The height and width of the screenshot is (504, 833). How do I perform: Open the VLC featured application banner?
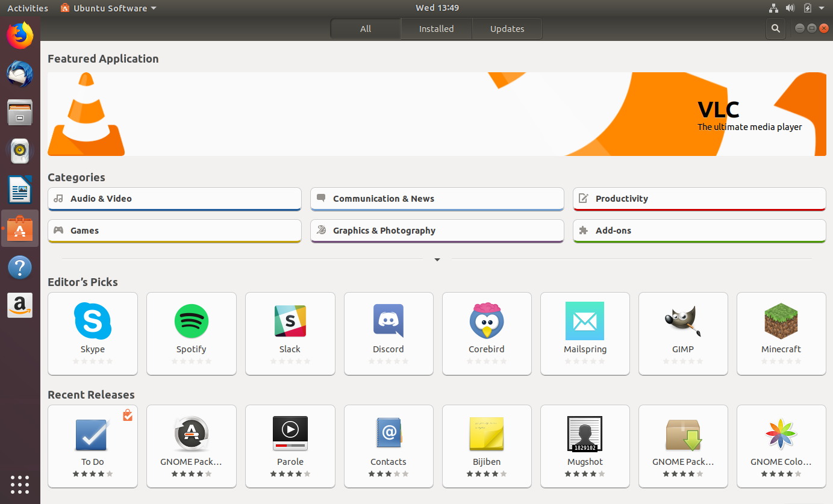click(x=437, y=114)
